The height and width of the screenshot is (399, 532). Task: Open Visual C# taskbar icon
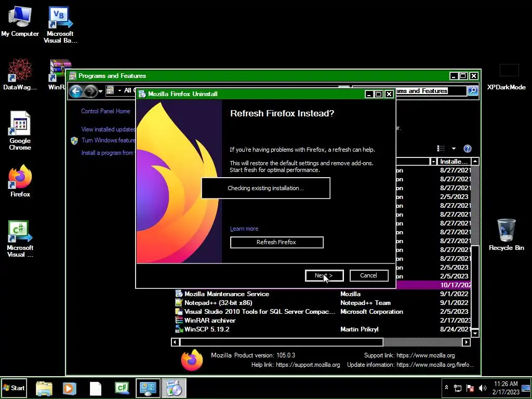point(122,388)
